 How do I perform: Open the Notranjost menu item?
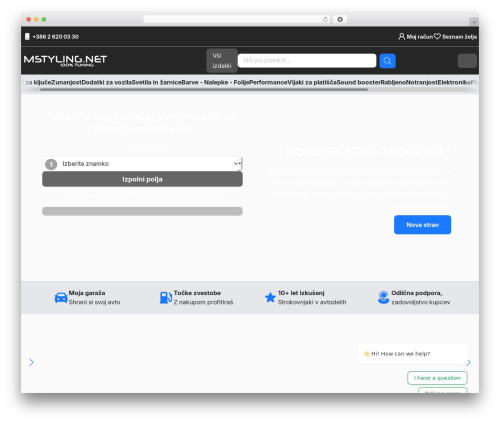(x=422, y=82)
